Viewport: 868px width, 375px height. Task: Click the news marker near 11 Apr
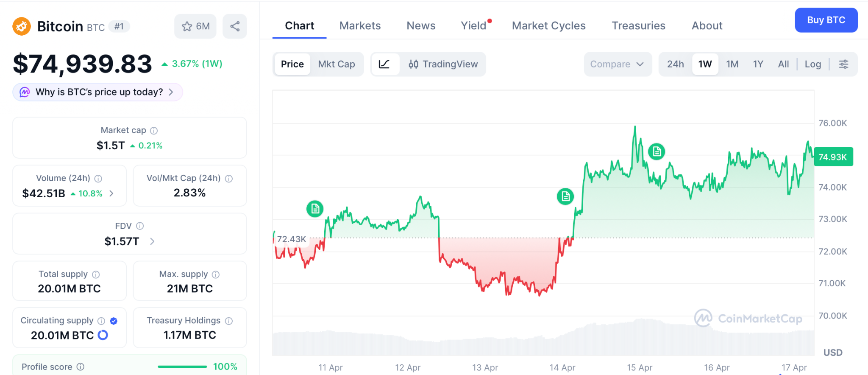pyautogui.click(x=315, y=209)
